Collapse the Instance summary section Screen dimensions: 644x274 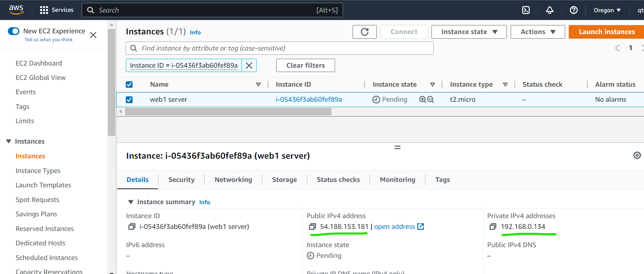click(131, 202)
